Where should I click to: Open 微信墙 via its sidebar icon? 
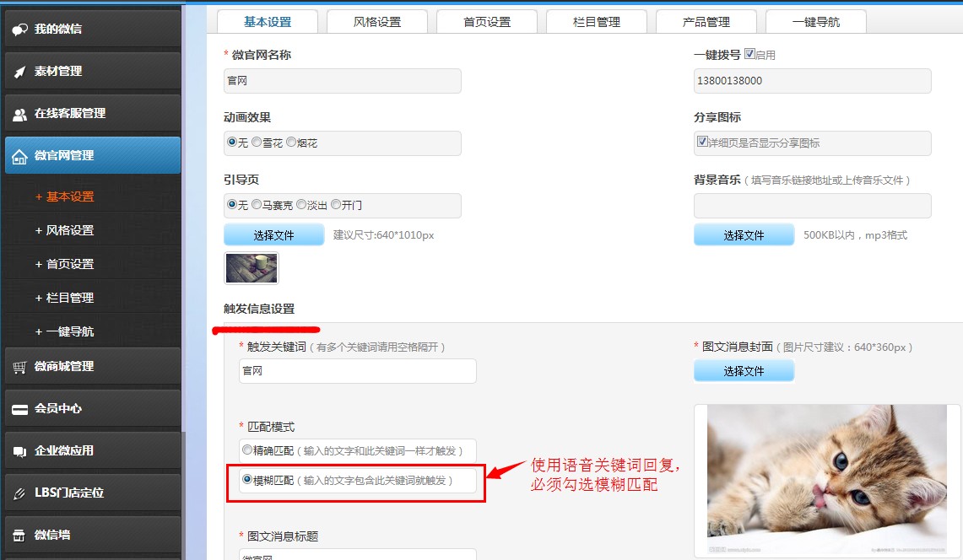pos(19,536)
